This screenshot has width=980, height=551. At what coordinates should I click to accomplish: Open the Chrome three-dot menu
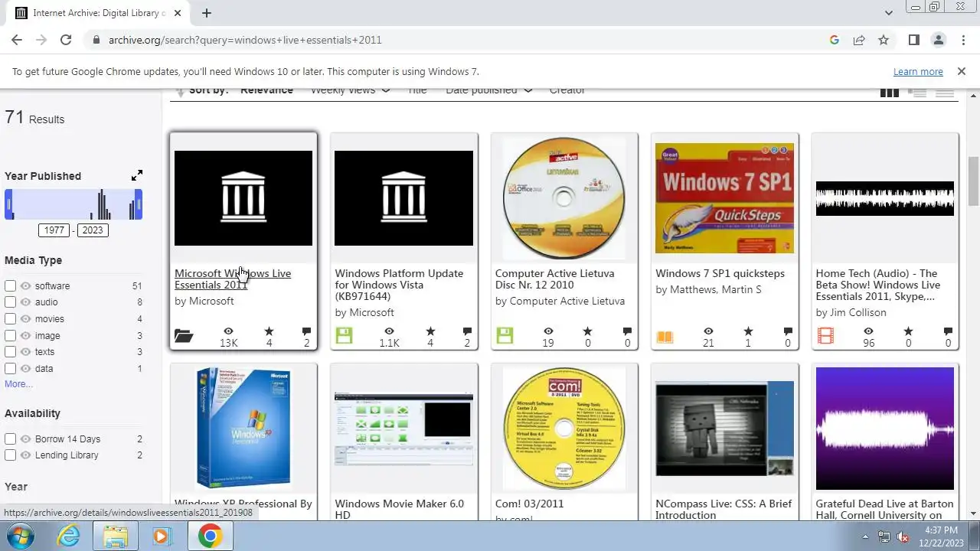point(963,40)
